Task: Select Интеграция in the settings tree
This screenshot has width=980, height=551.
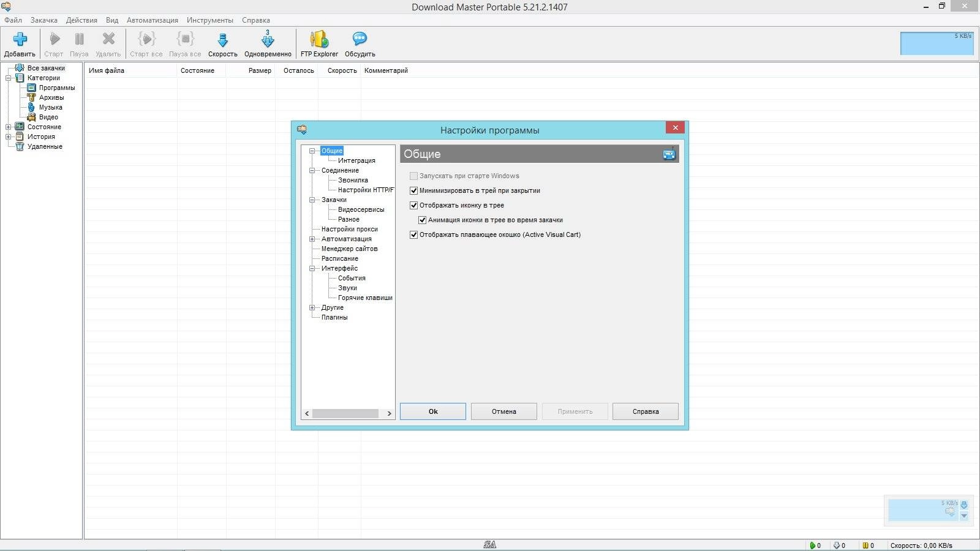Action: [x=356, y=160]
